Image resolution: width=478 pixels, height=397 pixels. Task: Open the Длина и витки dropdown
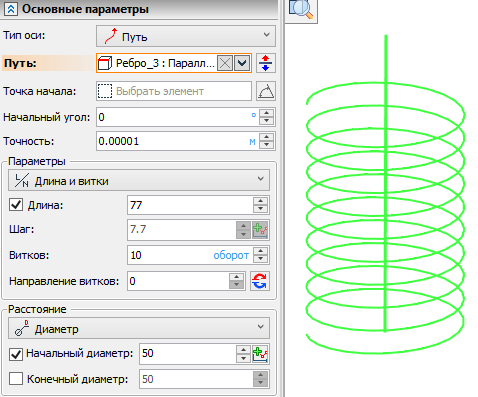tap(139, 180)
